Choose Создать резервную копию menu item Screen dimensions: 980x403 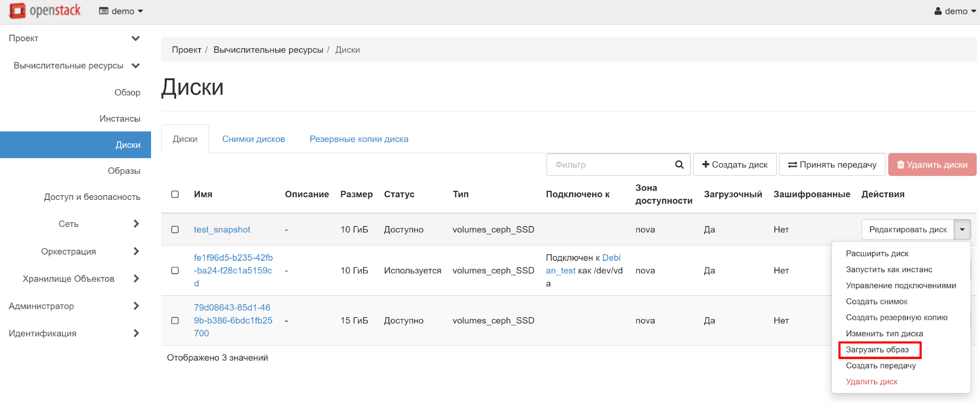(x=896, y=318)
